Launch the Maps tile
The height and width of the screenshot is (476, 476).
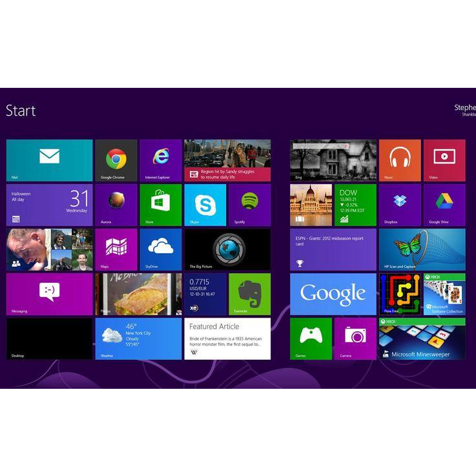click(116, 249)
